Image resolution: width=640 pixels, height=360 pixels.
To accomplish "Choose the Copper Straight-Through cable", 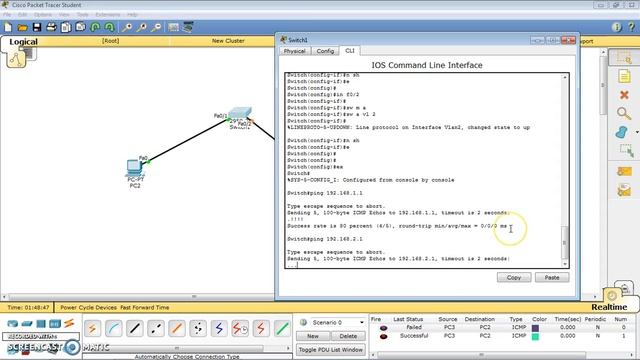I will 135,328.
